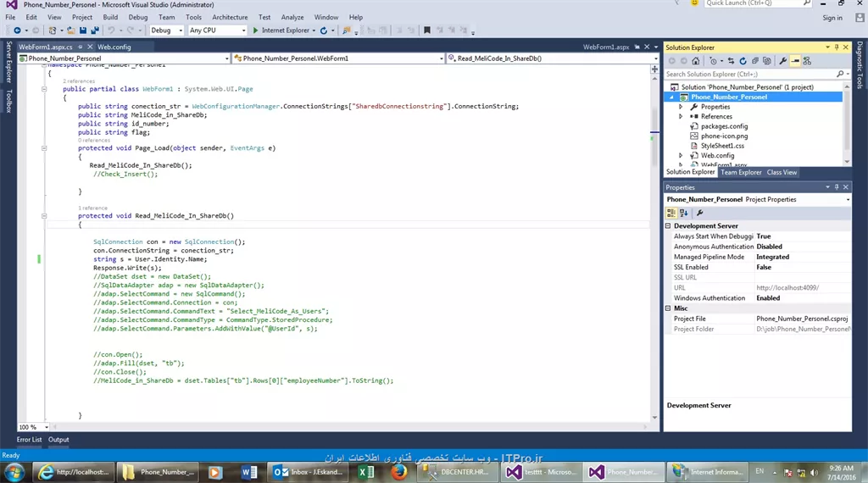Refresh Solution Explorer with the blue refresh icon

(x=743, y=61)
